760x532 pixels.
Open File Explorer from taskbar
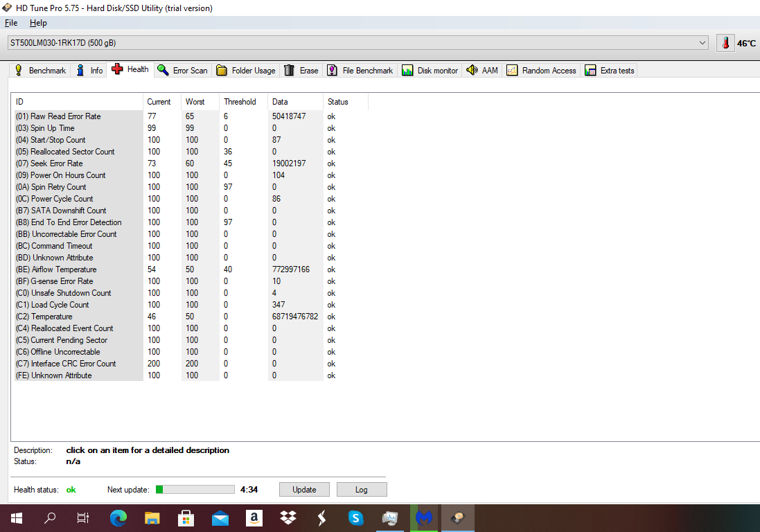point(152,518)
